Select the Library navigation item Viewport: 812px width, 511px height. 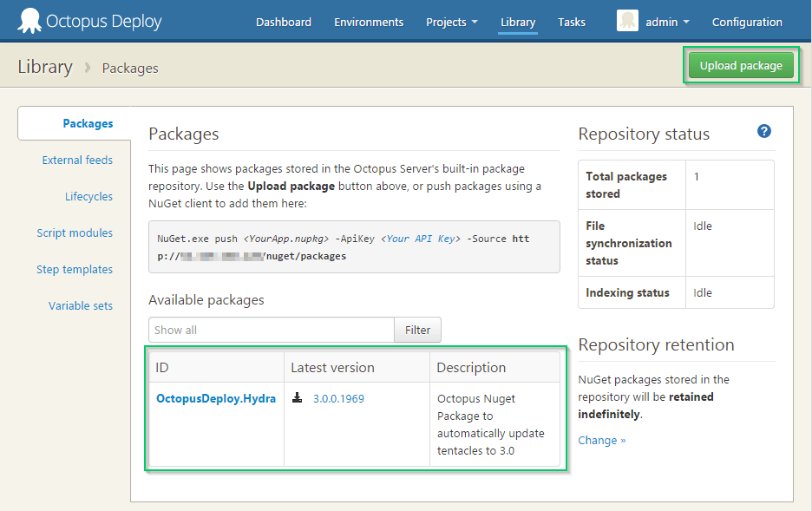[518, 22]
